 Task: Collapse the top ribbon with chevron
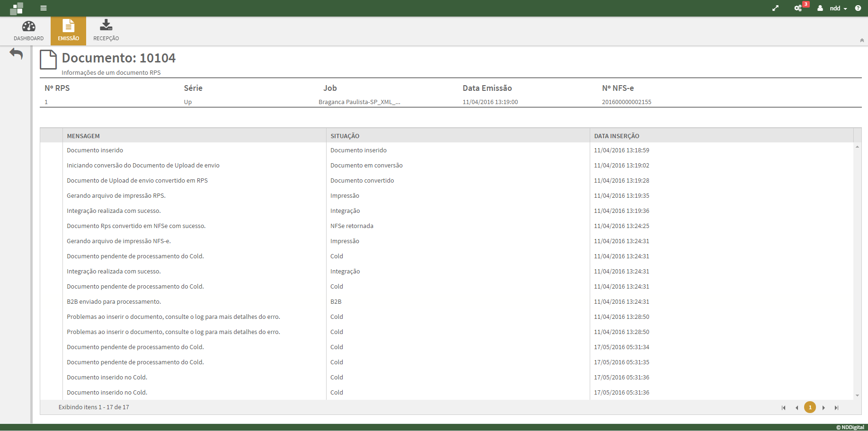[862, 41]
